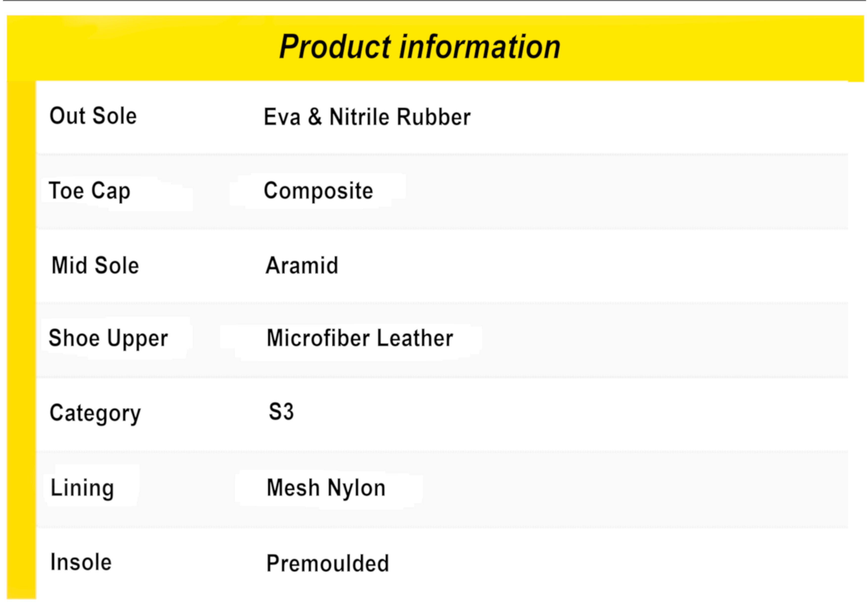Select the Mid Sole label
This screenshot has width=868, height=614.
coord(95,265)
